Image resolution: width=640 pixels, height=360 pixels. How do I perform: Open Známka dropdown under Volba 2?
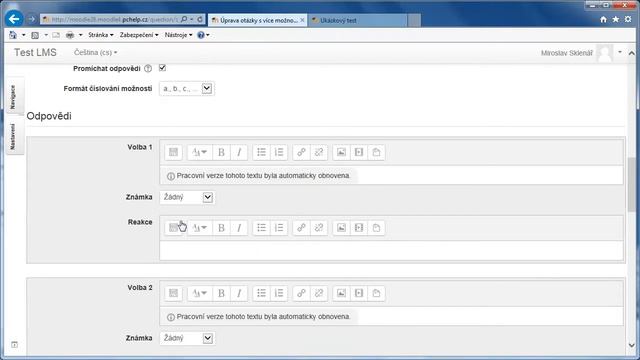187,338
